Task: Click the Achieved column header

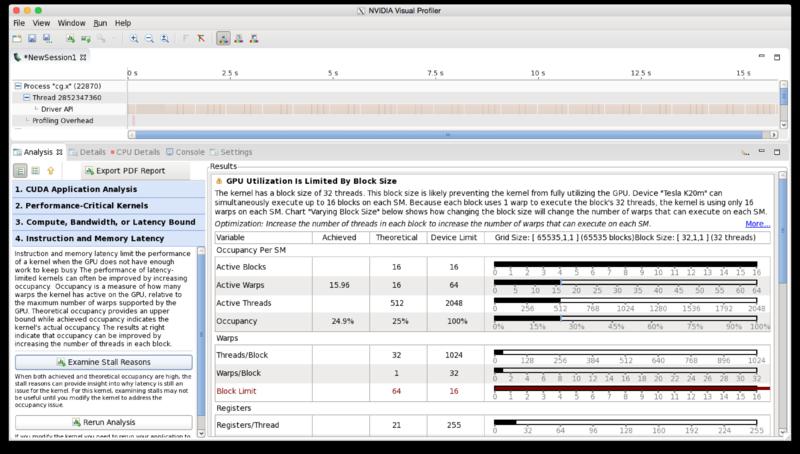Action: click(x=339, y=238)
